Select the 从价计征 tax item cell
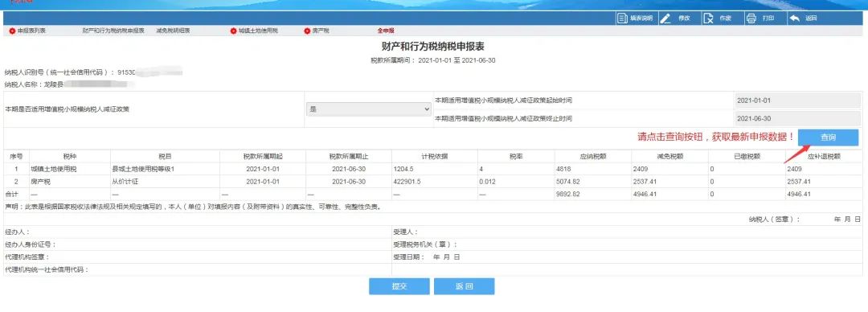 pos(125,182)
